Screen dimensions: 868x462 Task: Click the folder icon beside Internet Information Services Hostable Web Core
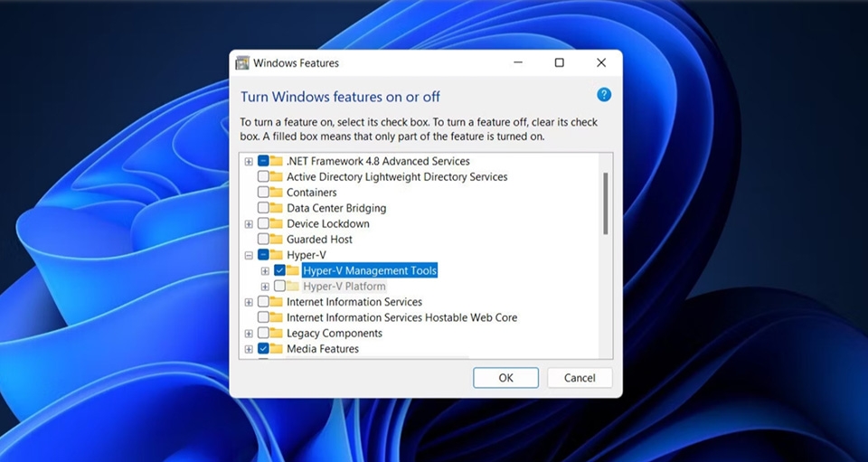[276, 317]
